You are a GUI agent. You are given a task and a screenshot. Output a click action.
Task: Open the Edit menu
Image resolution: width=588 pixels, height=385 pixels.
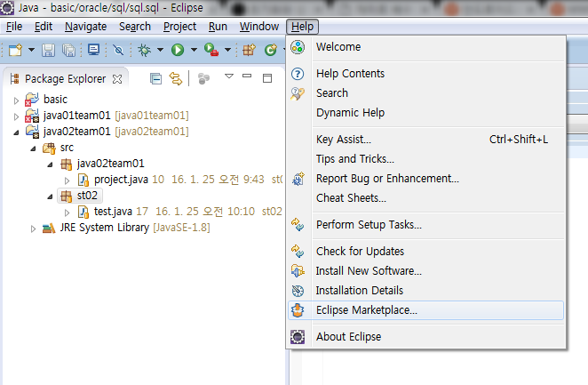click(44, 27)
